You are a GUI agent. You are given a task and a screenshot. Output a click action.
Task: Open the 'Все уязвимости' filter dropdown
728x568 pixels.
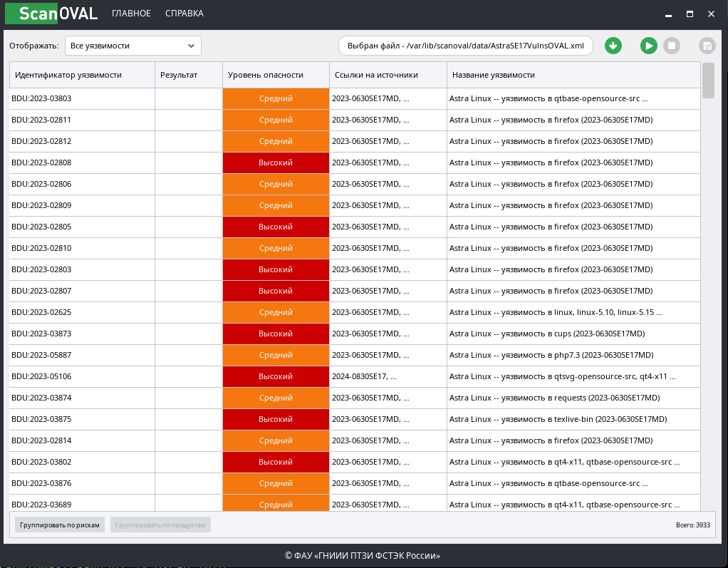click(133, 46)
